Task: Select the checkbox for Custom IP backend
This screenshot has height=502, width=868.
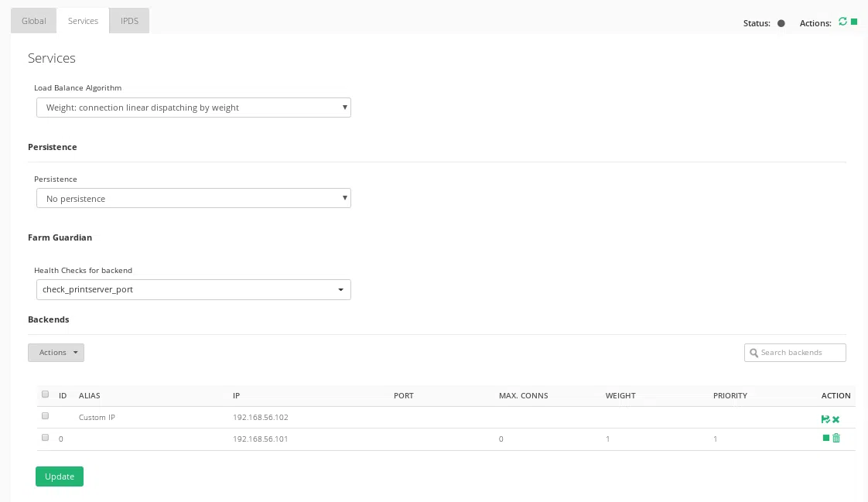Action: tap(45, 415)
